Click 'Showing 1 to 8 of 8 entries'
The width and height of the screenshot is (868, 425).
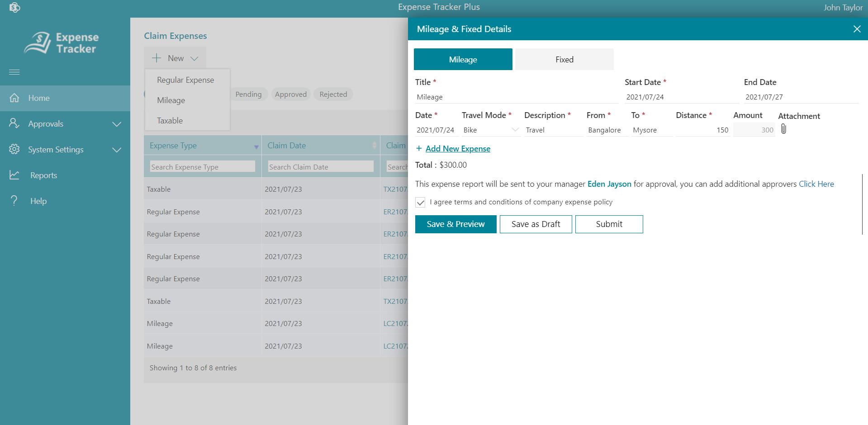coord(193,368)
